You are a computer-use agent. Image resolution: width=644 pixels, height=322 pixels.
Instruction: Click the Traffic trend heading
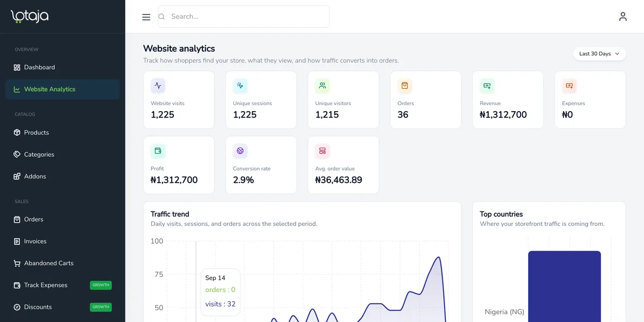(x=170, y=214)
